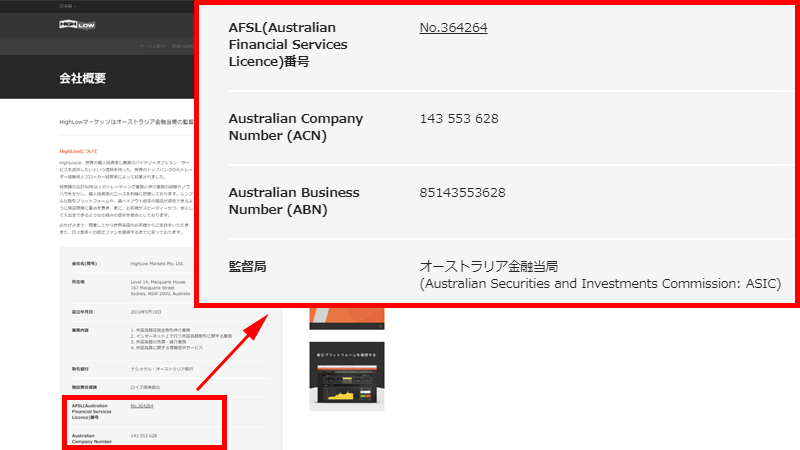
Task: Click the HighLow logo in header
Action: tap(77, 24)
